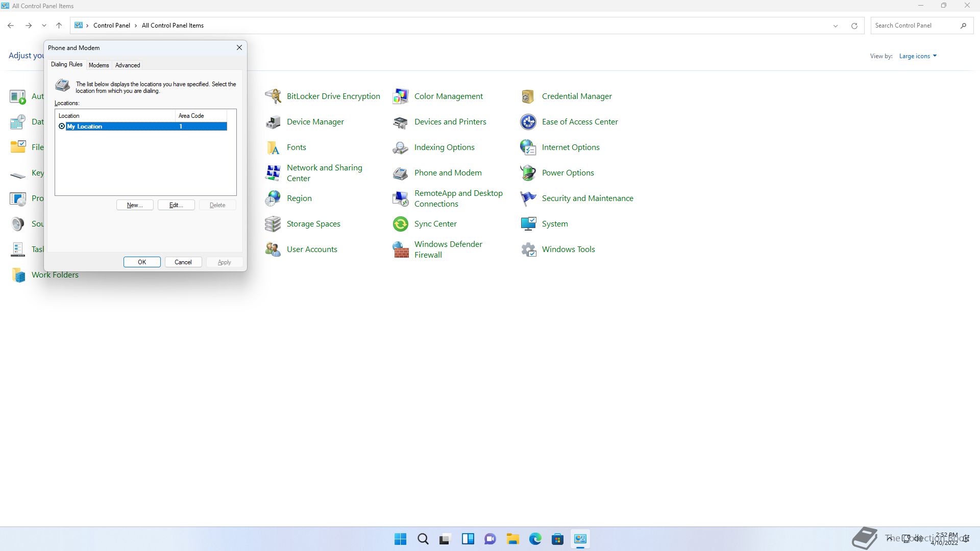Screen dimensions: 980x551
Task: Open Internet Options icon
Action: click(x=528, y=147)
